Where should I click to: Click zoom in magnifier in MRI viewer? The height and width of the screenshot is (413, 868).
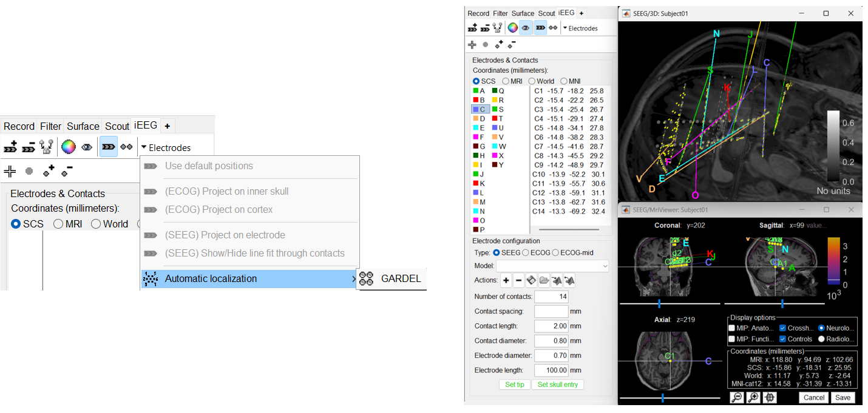(x=753, y=397)
